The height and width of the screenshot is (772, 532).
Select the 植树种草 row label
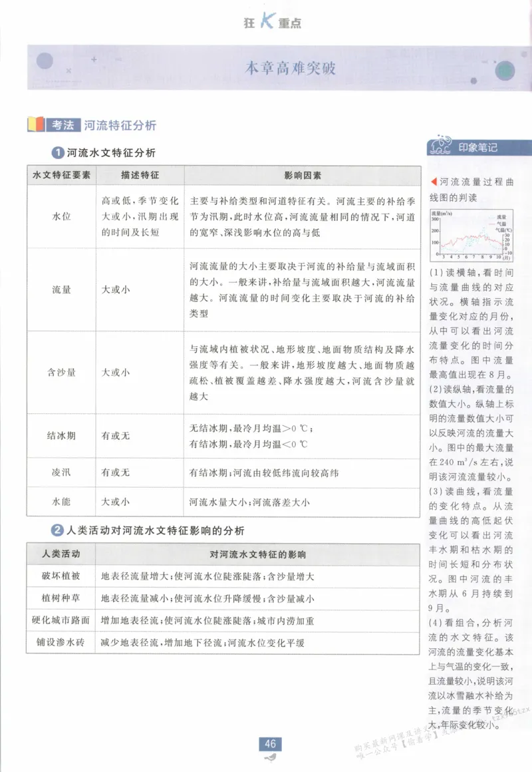click(61, 598)
